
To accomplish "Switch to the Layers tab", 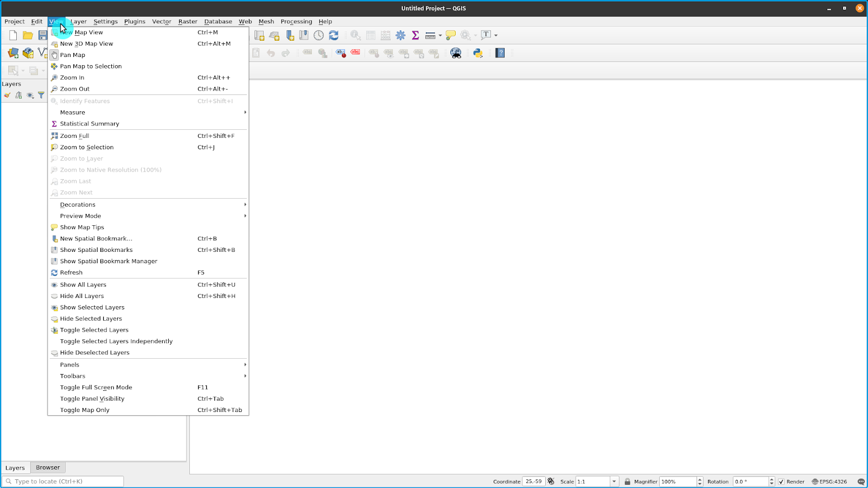I will [15, 468].
